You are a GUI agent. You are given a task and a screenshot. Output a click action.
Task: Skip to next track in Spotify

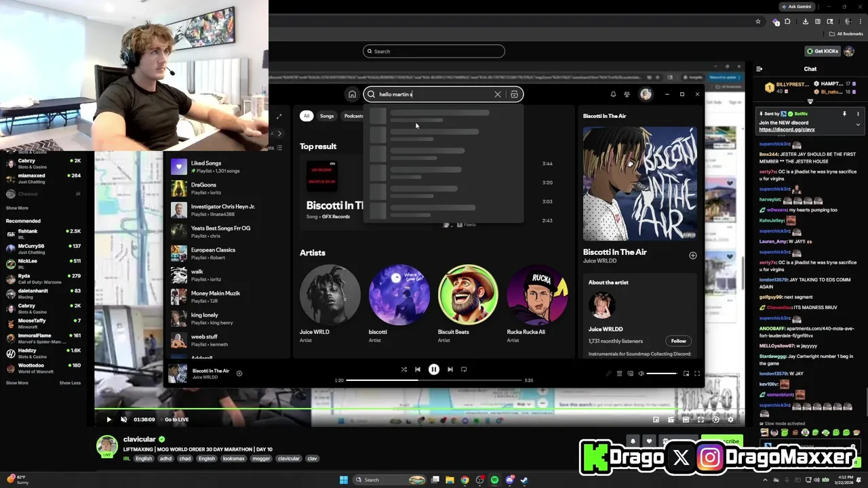[450, 369]
